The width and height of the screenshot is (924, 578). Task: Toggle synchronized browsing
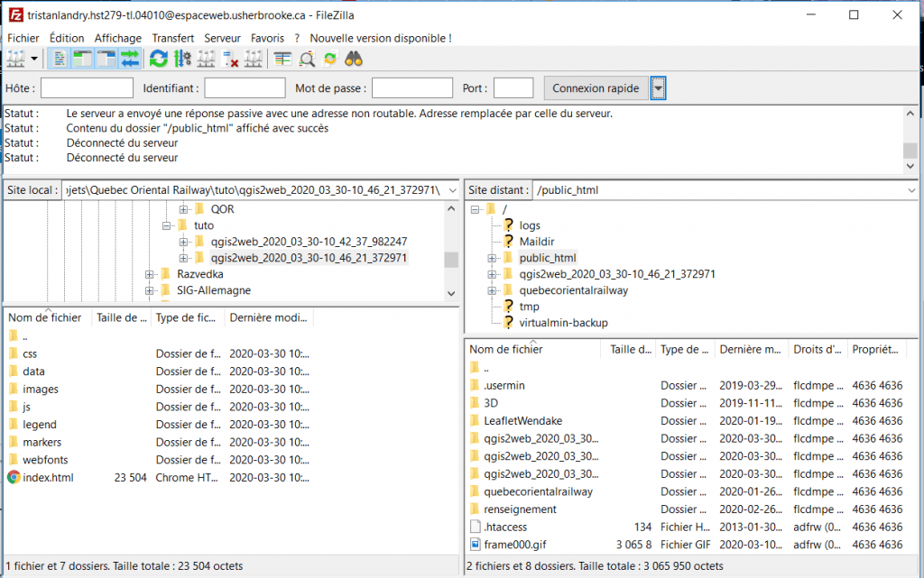click(330, 59)
